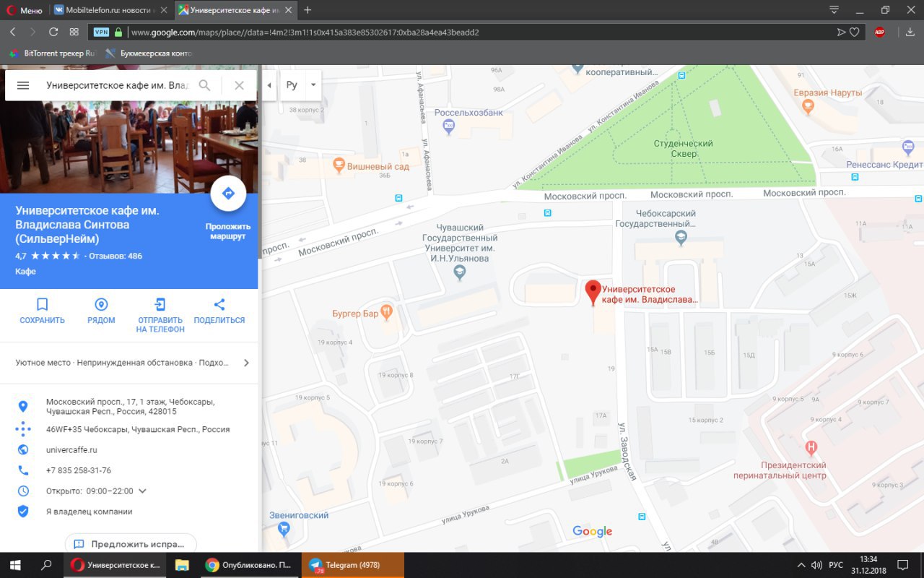Screen dimensions: 924x578
Task: Click the address location pin icon
Action: 23,406
